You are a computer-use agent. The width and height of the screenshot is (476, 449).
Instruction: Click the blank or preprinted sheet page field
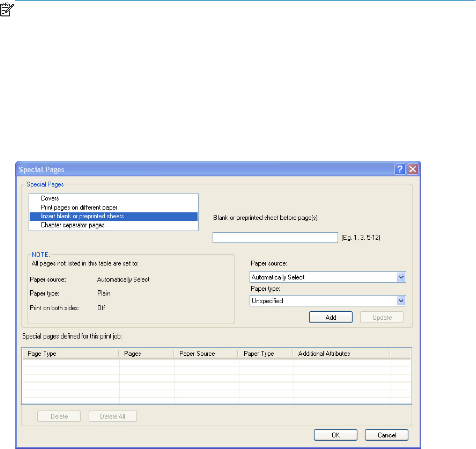[275, 238]
